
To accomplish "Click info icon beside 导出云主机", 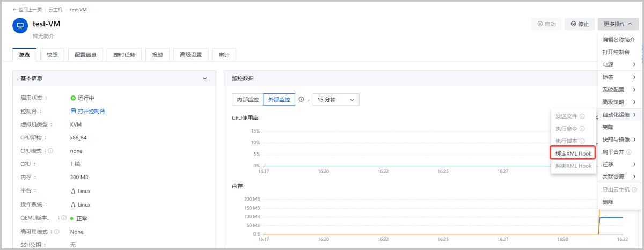I will [x=634, y=189].
